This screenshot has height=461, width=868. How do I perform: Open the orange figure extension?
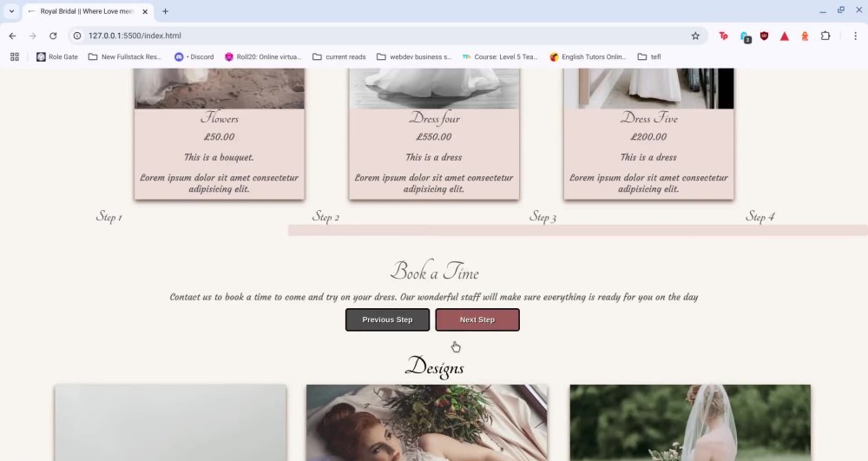pos(805,36)
